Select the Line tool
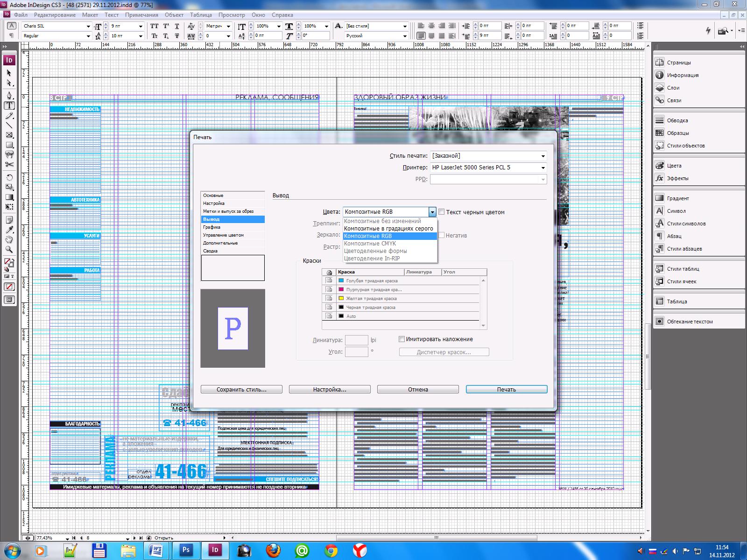Screen dimensions: 747x560 click(9, 125)
